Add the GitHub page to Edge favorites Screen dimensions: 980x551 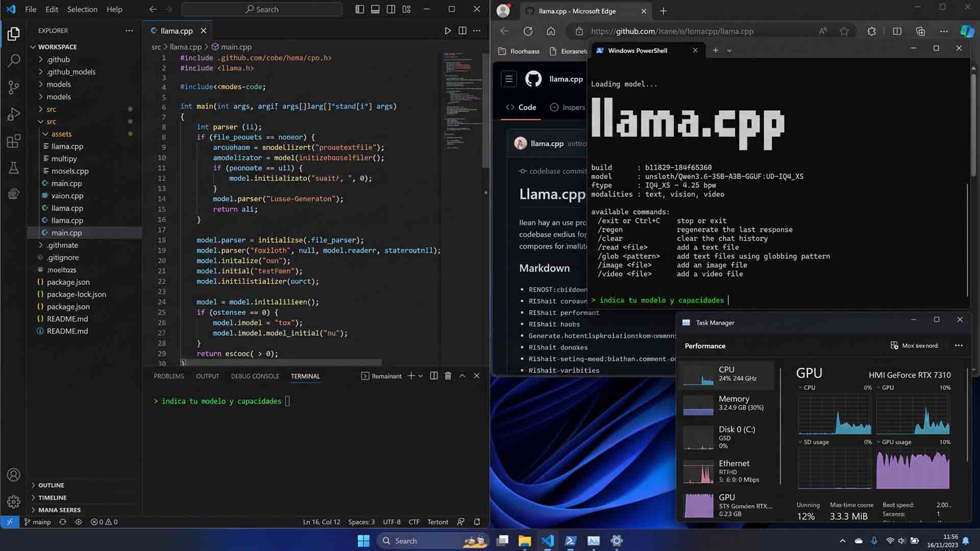pyautogui.click(x=844, y=31)
